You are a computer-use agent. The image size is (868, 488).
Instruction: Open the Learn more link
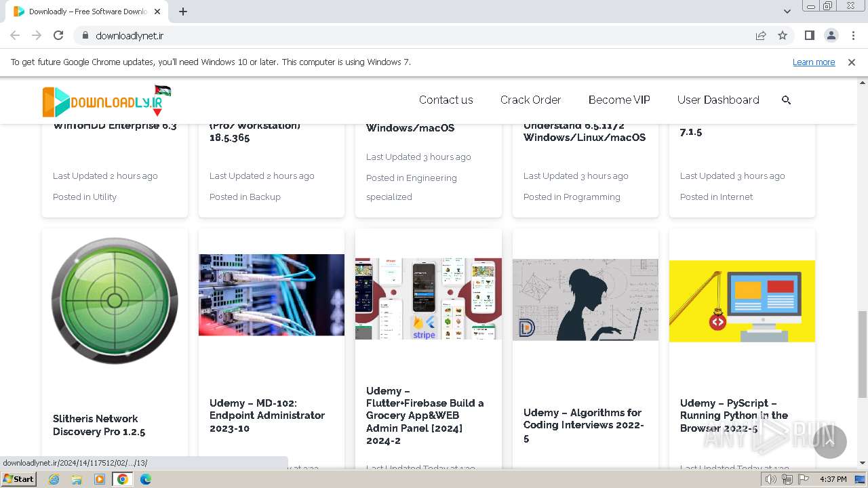[x=814, y=62]
